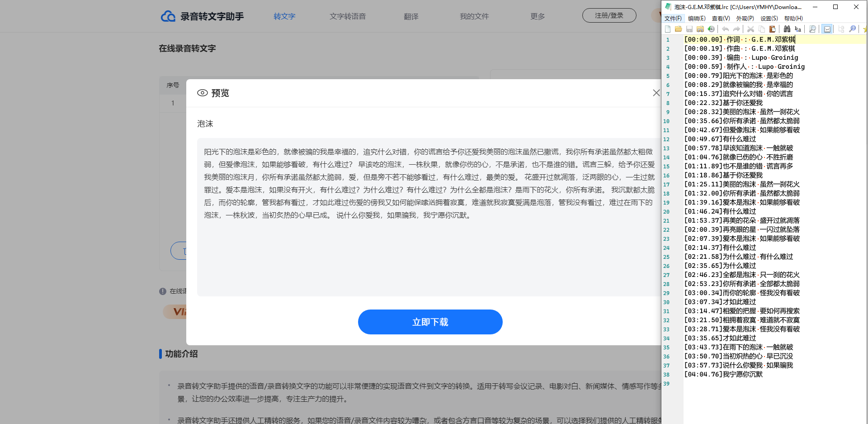Viewport: 868px width, 424px height.
Task: Maximize the Notepad2 window
Action: [835, 7]
